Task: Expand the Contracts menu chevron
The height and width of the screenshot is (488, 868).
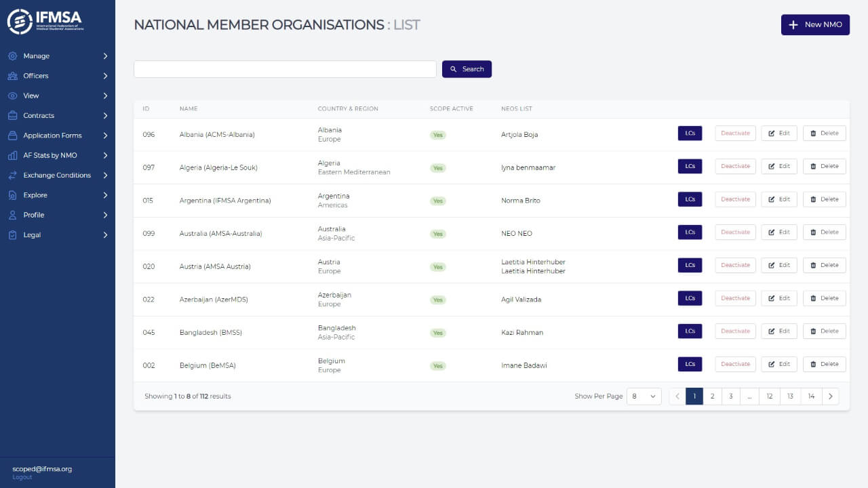Action: (x=105, y=116)
